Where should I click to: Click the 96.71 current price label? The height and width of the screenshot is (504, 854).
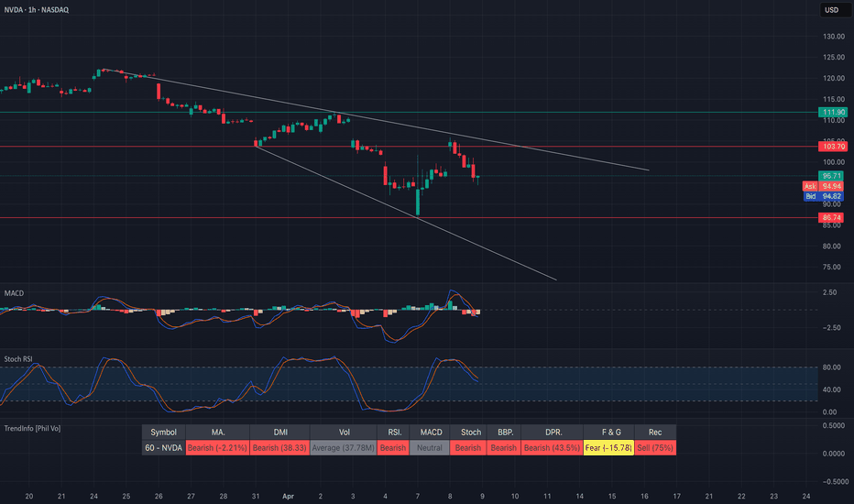click(831, 176)
